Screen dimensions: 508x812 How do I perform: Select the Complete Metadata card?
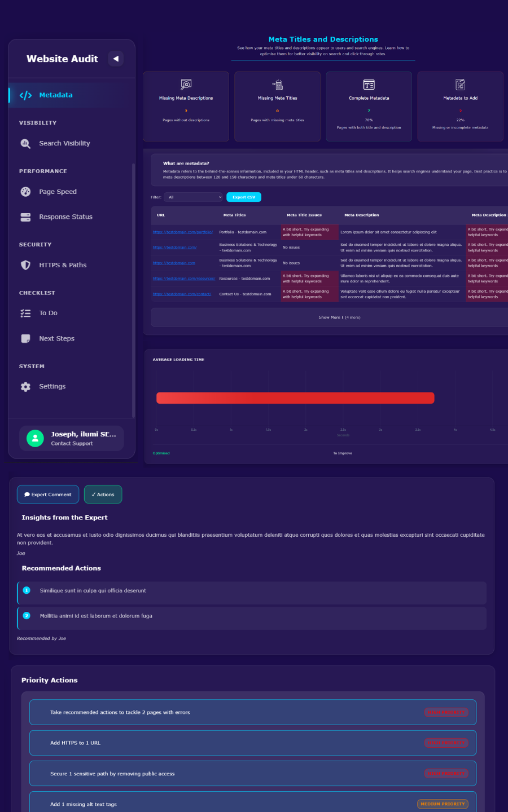tap(369, 106)
